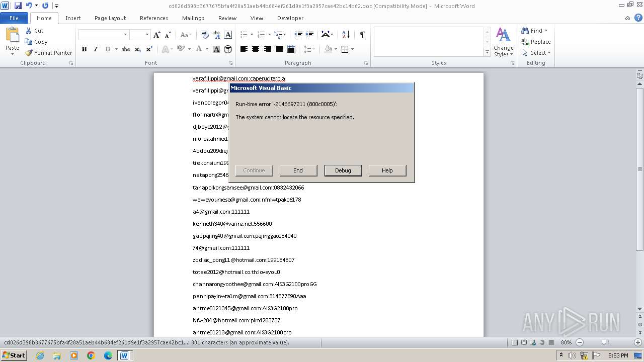The image size is (644, 362).
Task: Click the Sort button in Paragraph group
Action: tap(346, 35)
